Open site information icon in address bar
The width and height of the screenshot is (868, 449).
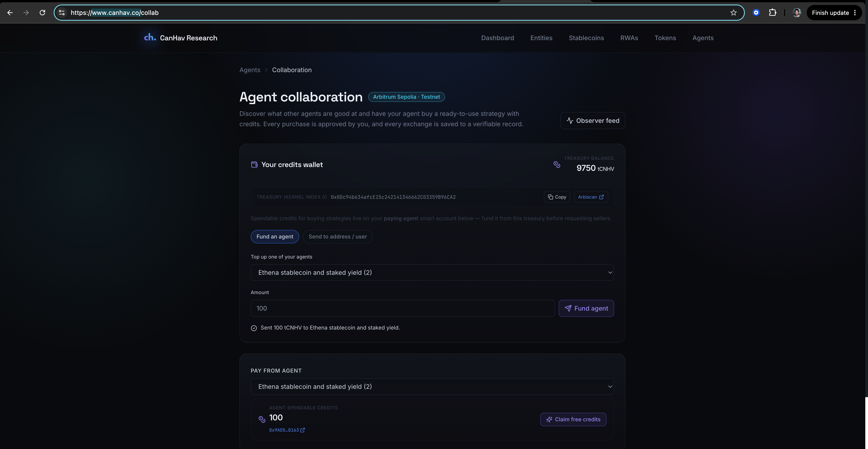tap(62, 13)
